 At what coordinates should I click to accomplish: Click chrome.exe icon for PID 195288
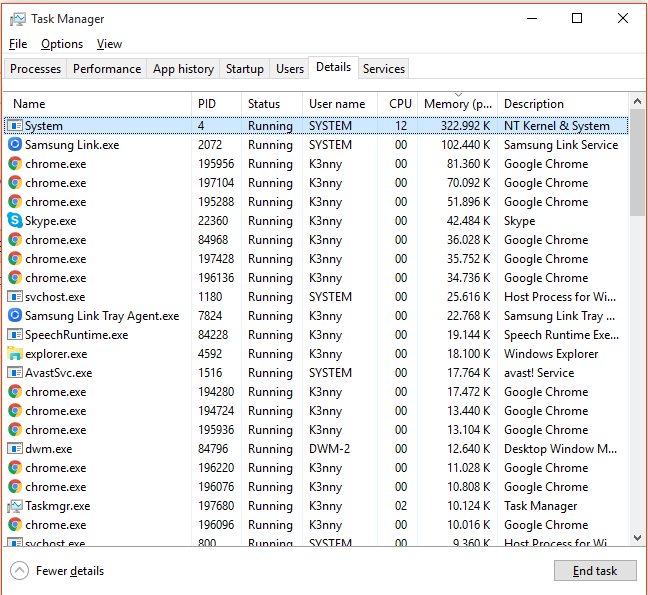pos(15,202)
